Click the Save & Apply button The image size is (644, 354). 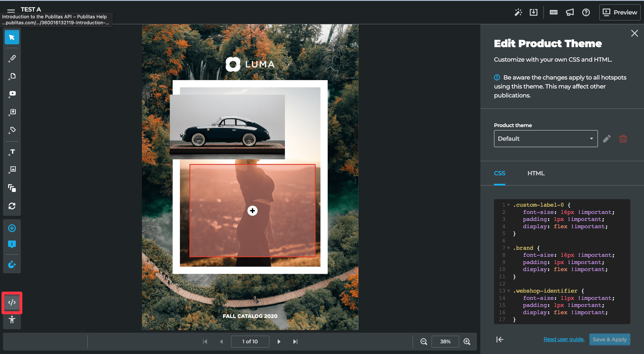tap(609, 339)
